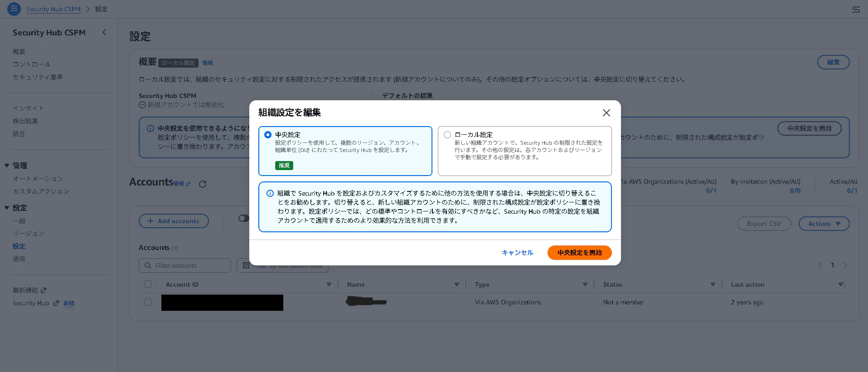Screen dimensions: 868x372
Task: Click the info icon in the central config banner
Action: point(150,128)
